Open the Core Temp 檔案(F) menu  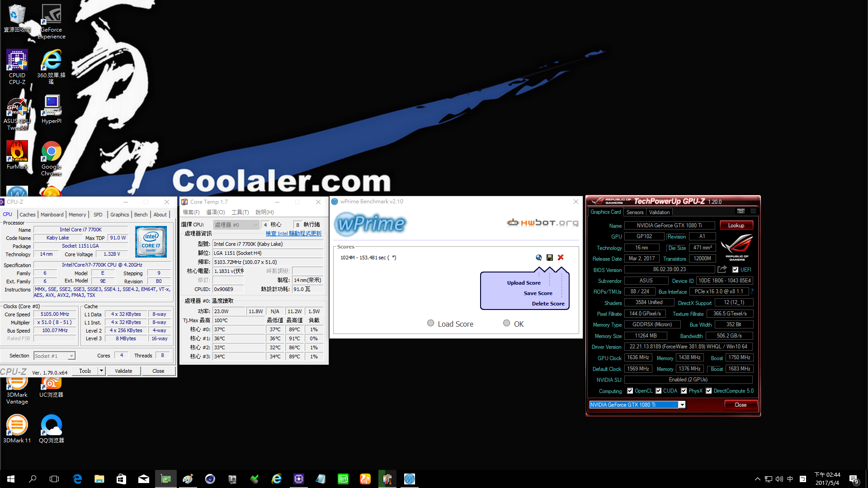191,212
